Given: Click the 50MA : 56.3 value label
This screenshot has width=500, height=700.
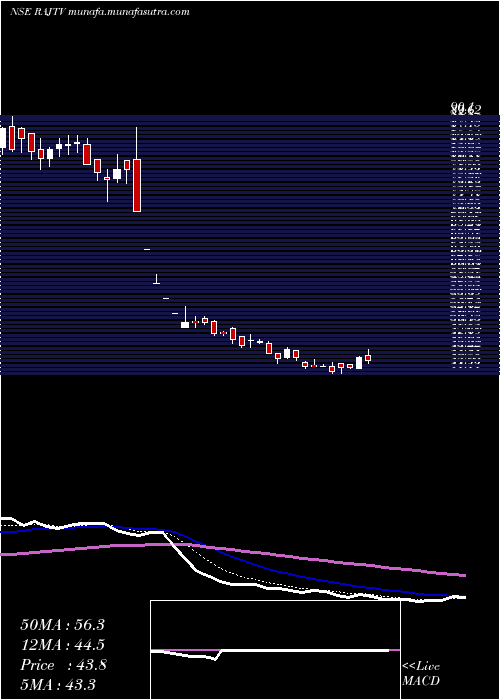Looking at the screenshot, I should click(x=62, y=625).
